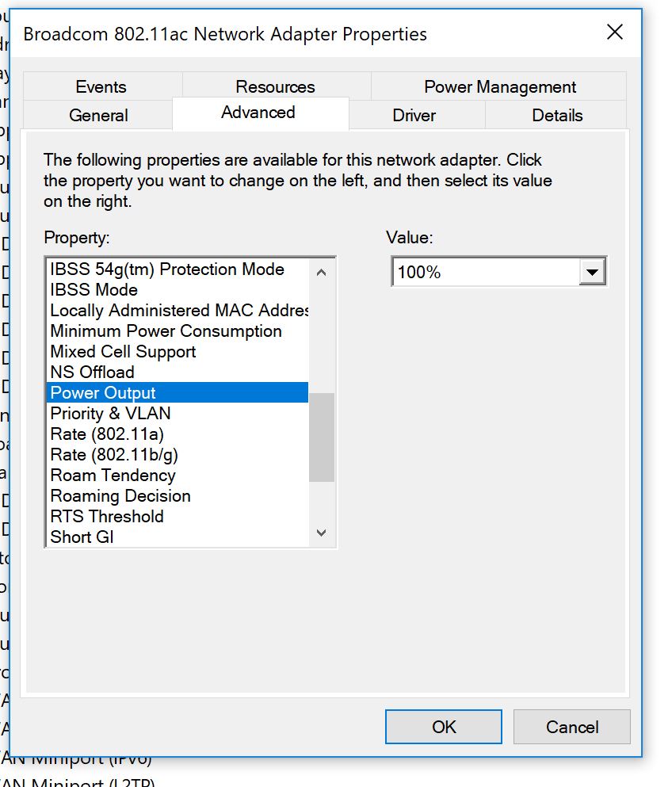Image resolution: width=672 pixels, height=787 pixels.
Task: Select Short GI property
Action: click(178, 537)
